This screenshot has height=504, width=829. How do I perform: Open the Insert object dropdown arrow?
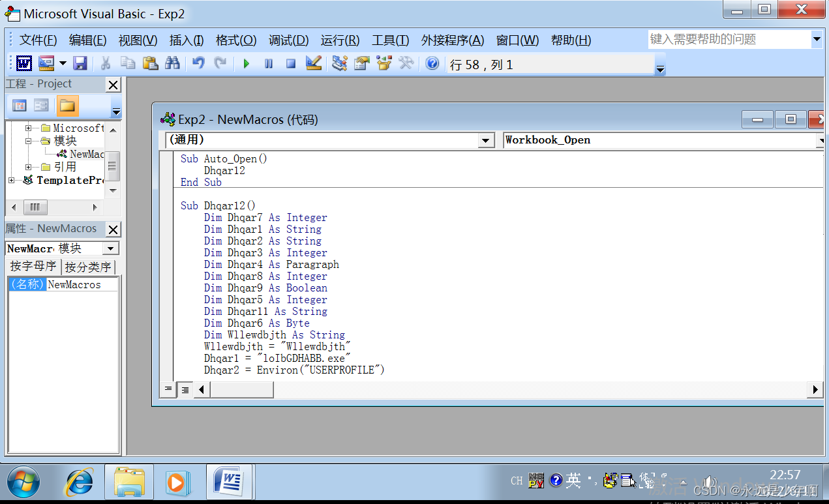(x=63, y=64)
